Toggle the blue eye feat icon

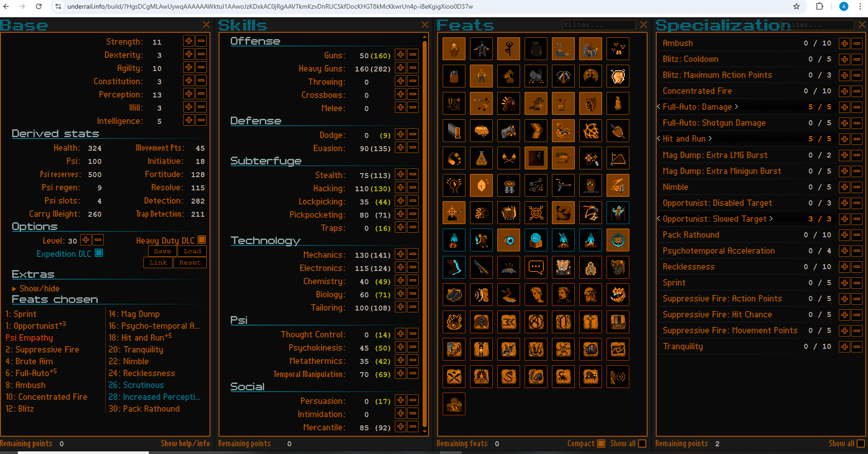(x=509, y=240)
